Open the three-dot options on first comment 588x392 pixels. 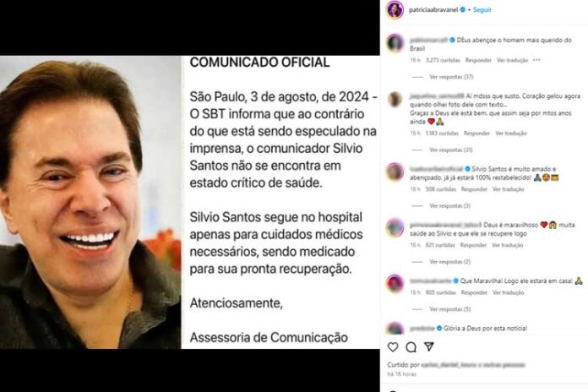pyautogui.click(x=536, y=60)
